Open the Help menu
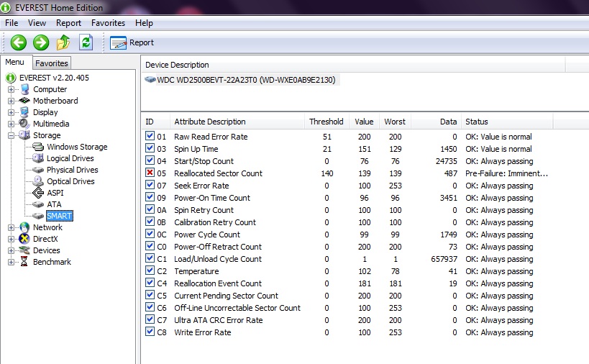The image size is (589, 364). [x=145, y=23]
